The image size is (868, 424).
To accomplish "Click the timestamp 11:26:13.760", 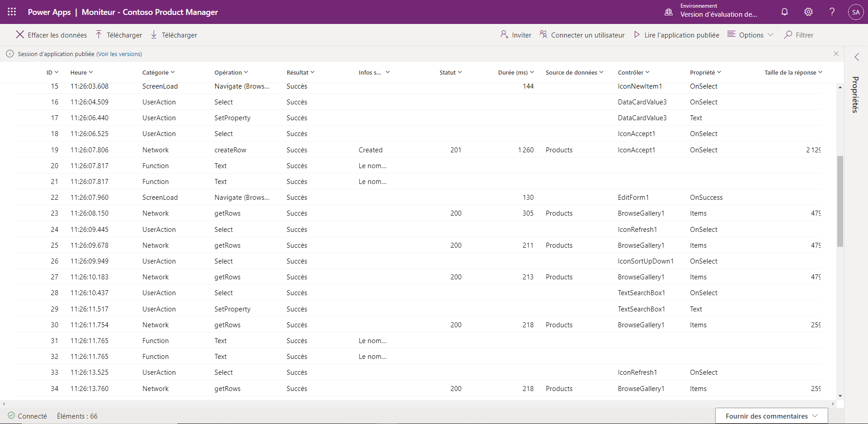I will [x=90, y=389].
